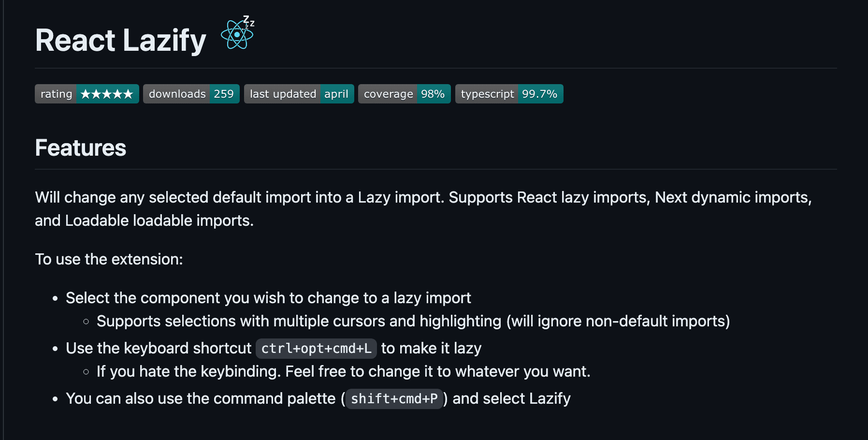Open the downloads 259 badge
Viewport: 868px width, 440px height.
coord(191,94)
